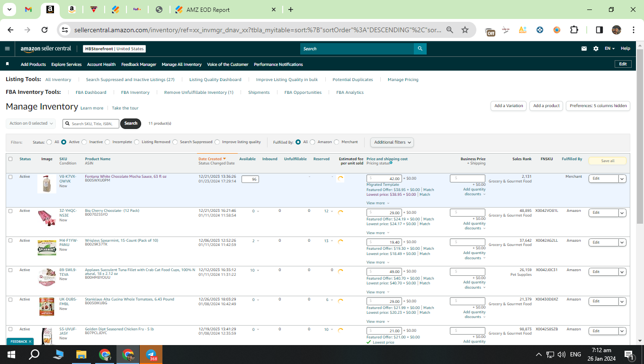Screen dimensions: 644x364
Task: Switch to the FedEx browser tab
Action: coord(137,9)
